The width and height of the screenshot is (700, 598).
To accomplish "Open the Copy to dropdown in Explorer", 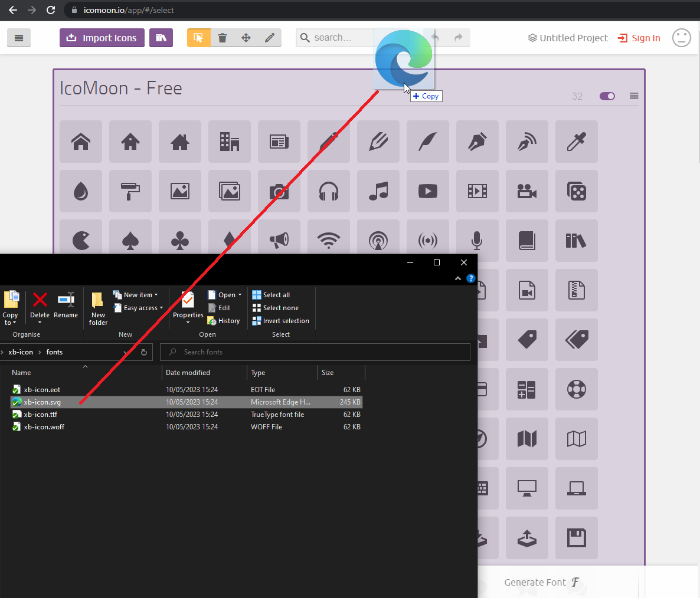I will point(10,308).
